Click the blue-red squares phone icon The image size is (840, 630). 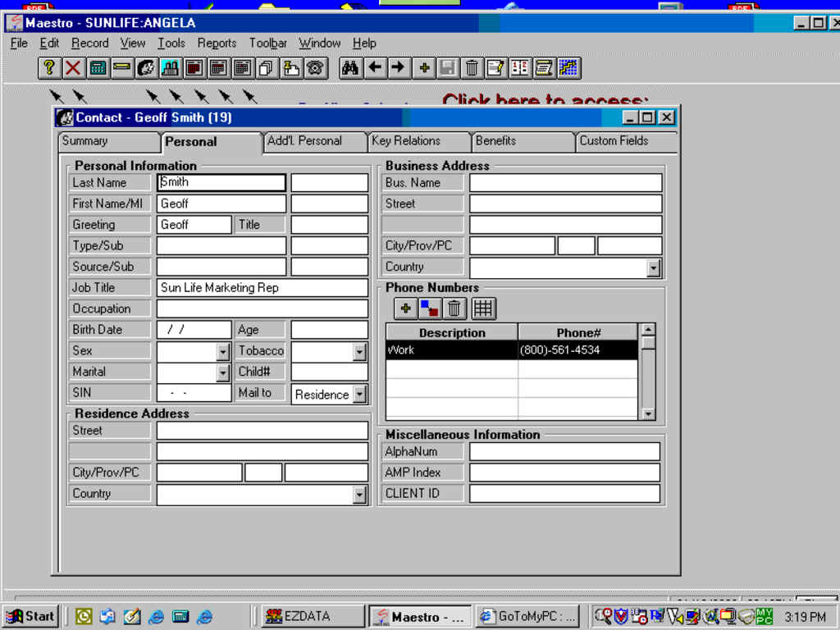[430, 308]
